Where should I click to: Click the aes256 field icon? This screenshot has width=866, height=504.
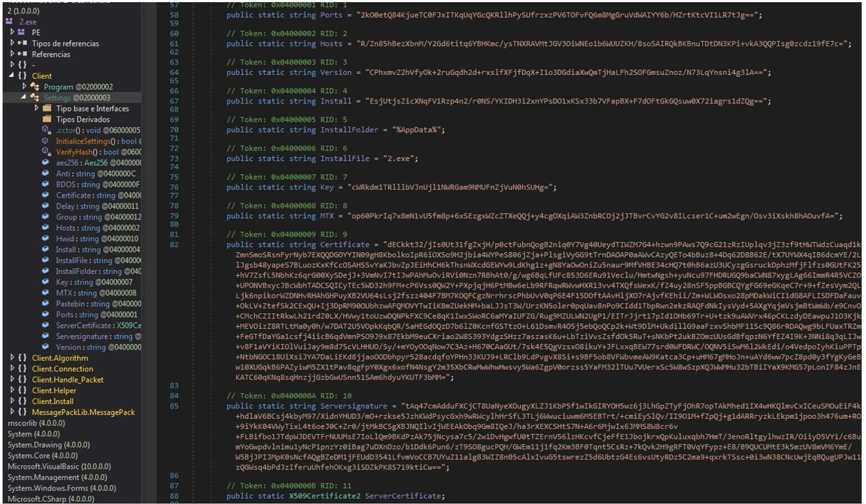point(45,162)
